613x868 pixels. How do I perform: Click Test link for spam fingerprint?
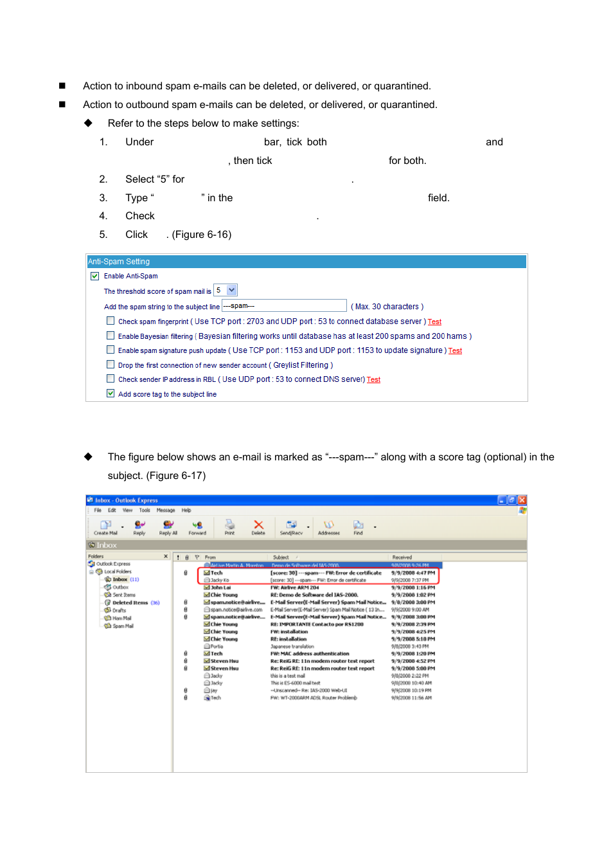(x=434, y=321)
